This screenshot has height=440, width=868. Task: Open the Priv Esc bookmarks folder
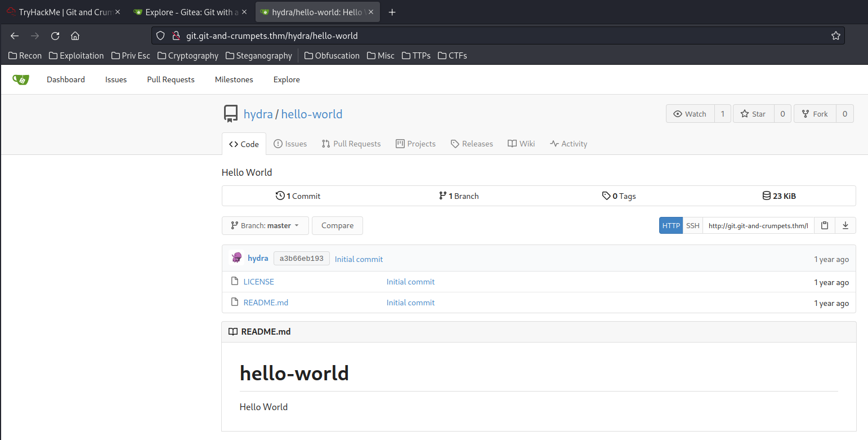(x=131, y=56)
